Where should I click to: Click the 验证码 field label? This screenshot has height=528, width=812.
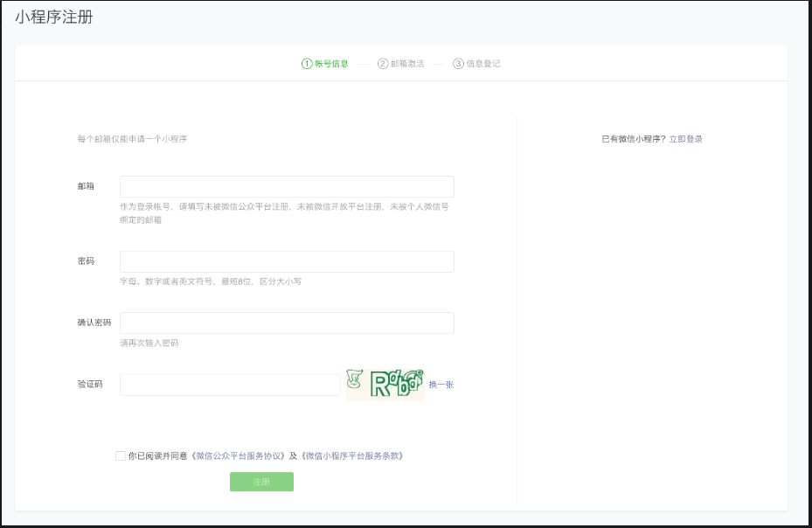90,384
